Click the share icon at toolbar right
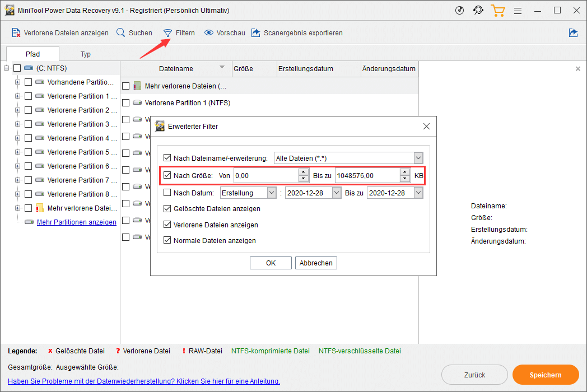The image size is (587, 392). [573, 33]
